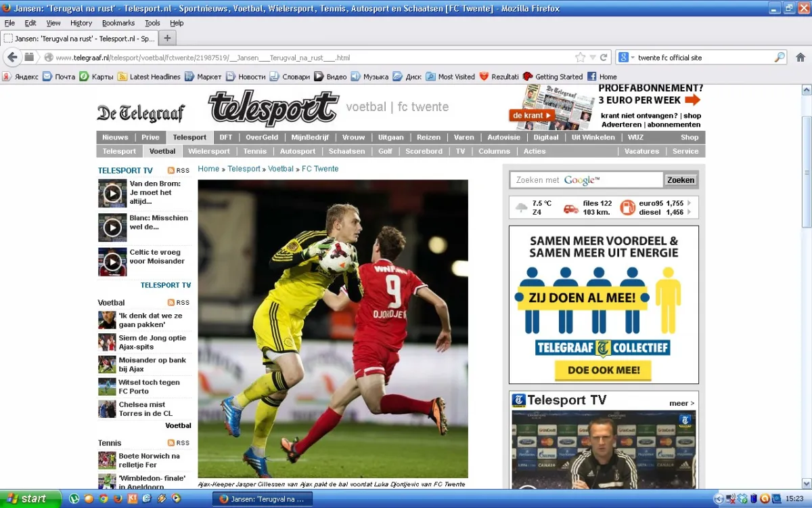Click the de krant button
Viewport: 812px width, 508px height.
pos(531,115)
